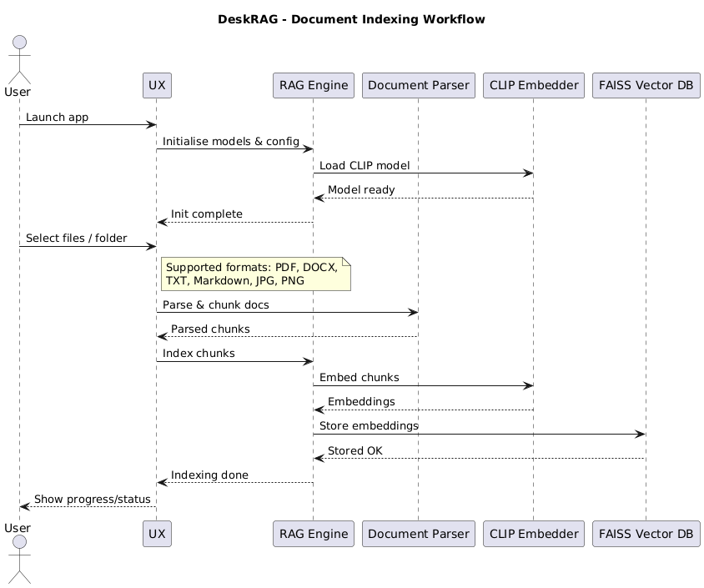Image resolution: width=704 pixels, height=588 pixels.
Task: Click the 'Select files / folder' label
Action: coord(77,239)
